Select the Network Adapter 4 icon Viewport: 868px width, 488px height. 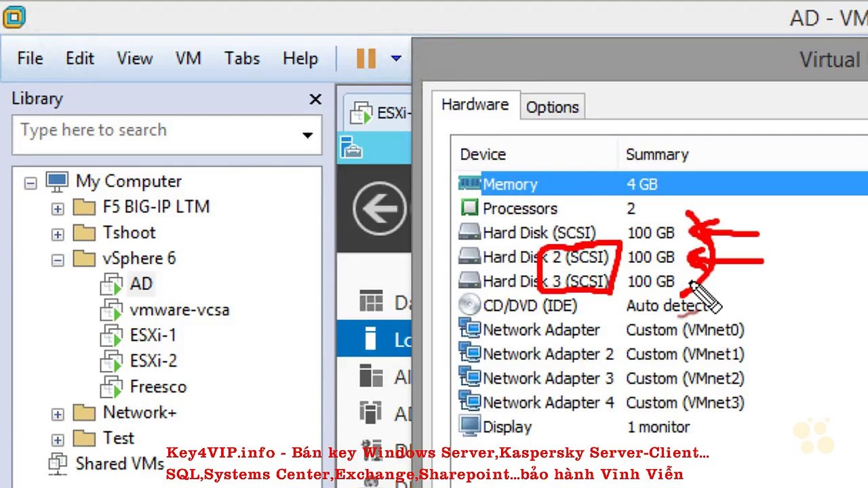[469, 401]
